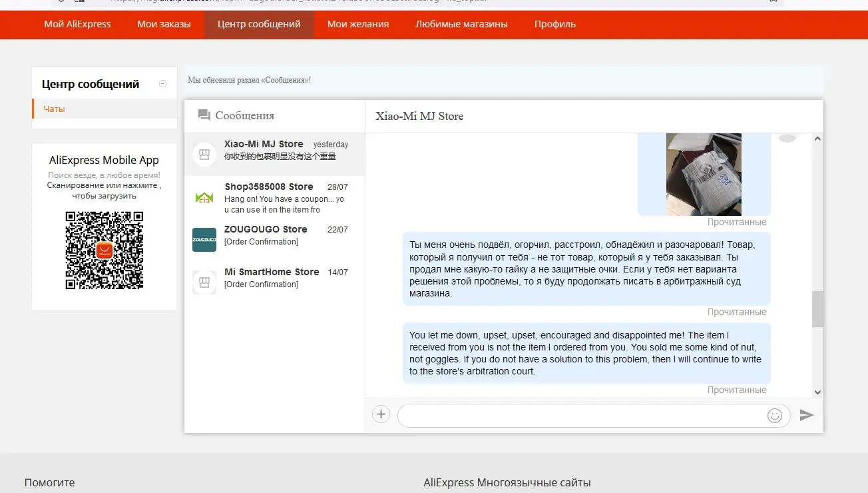Collapse the Центр сообщений sidebar panel
Viewport: 868px width, 493px height.
pyautogui.click(x=163, y=84)
